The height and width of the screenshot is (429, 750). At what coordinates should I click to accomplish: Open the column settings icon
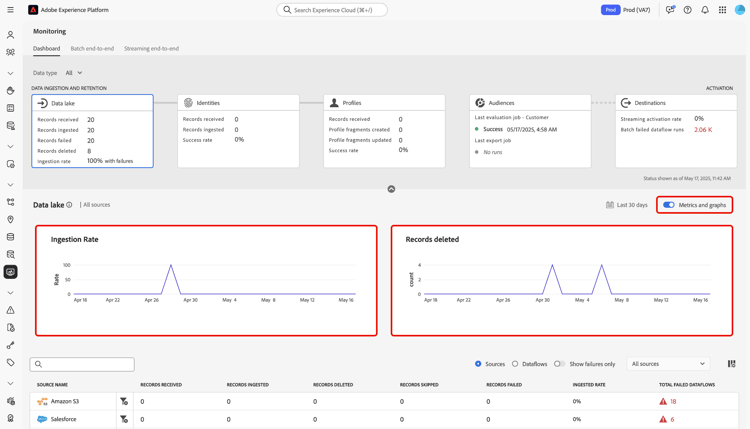click(x=731, y=364)
